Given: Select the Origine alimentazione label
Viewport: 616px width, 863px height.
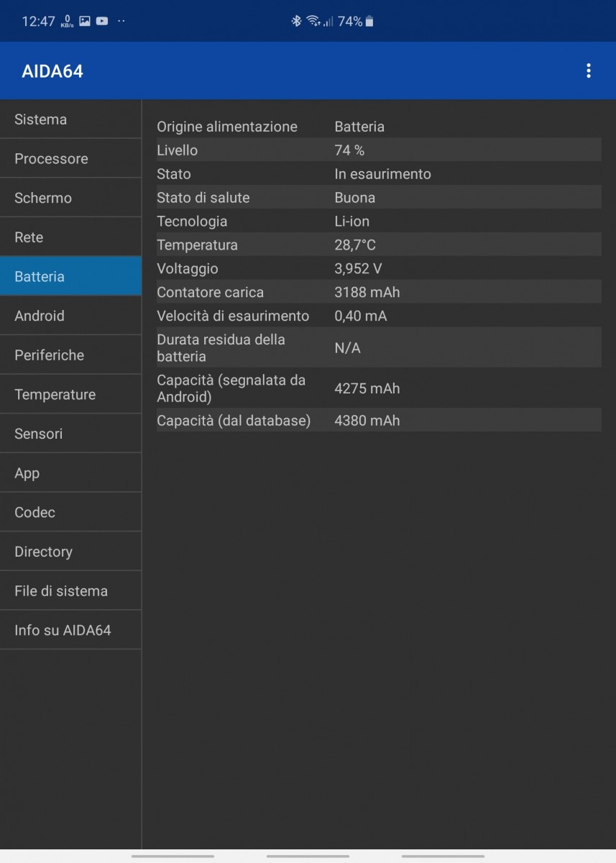Looking at the screenshot, I should (227, 127).
